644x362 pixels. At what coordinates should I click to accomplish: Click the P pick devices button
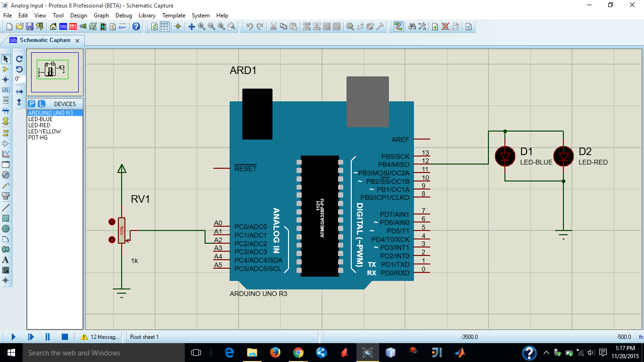[x=32, y=104]
